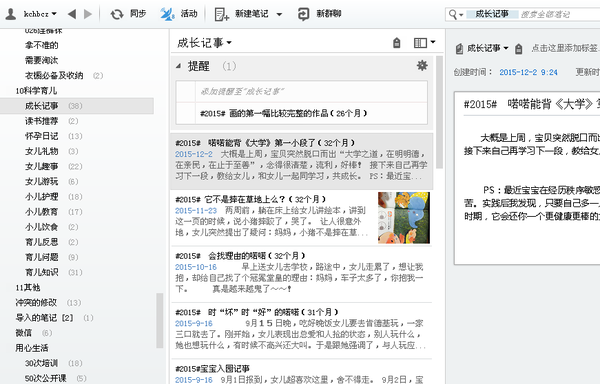Select notebook 冲突的修改
This screenshot has height=384, width=600.
pos(36,303)
